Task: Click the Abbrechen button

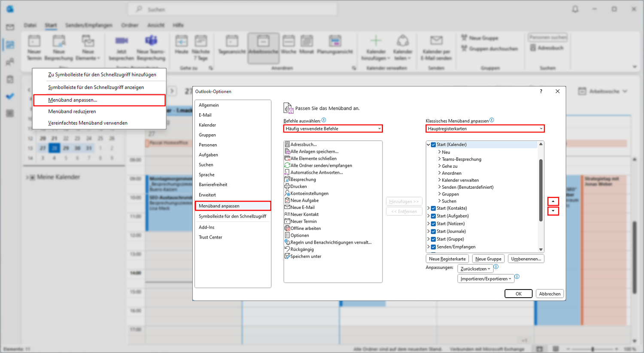Action: point(550,294)
